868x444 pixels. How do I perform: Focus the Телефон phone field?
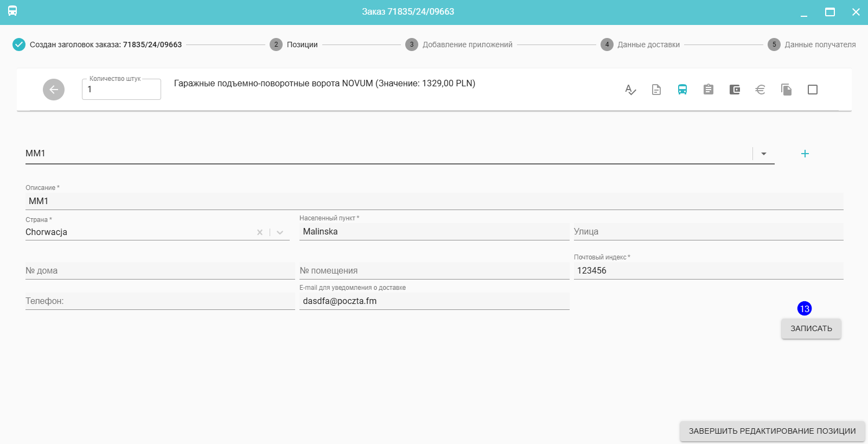[x=160, y=301]
